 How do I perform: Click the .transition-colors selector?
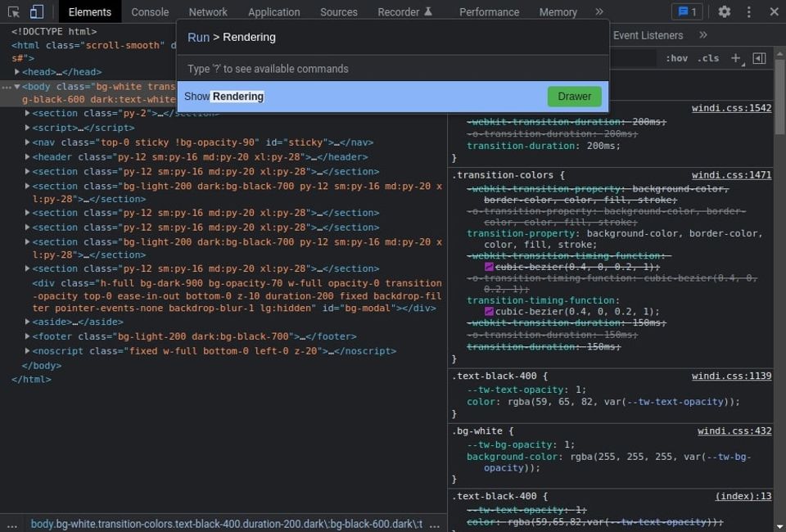503,175
